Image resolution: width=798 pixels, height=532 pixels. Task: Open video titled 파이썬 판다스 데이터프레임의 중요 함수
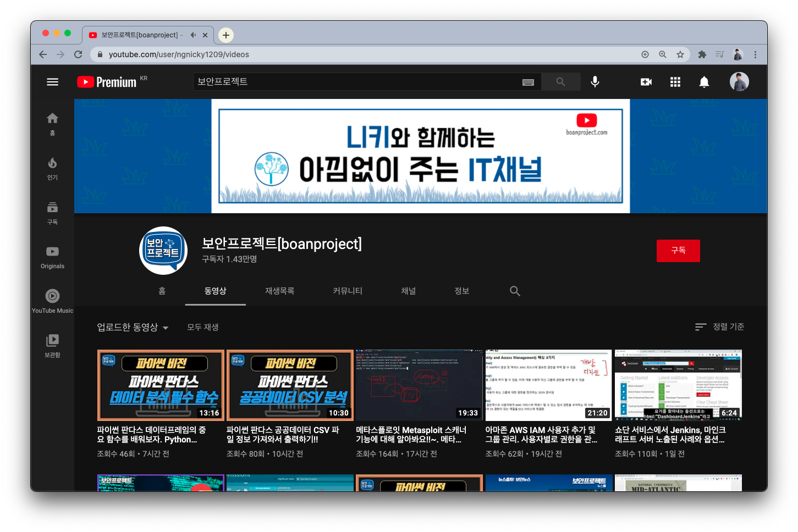coord(152,435)
